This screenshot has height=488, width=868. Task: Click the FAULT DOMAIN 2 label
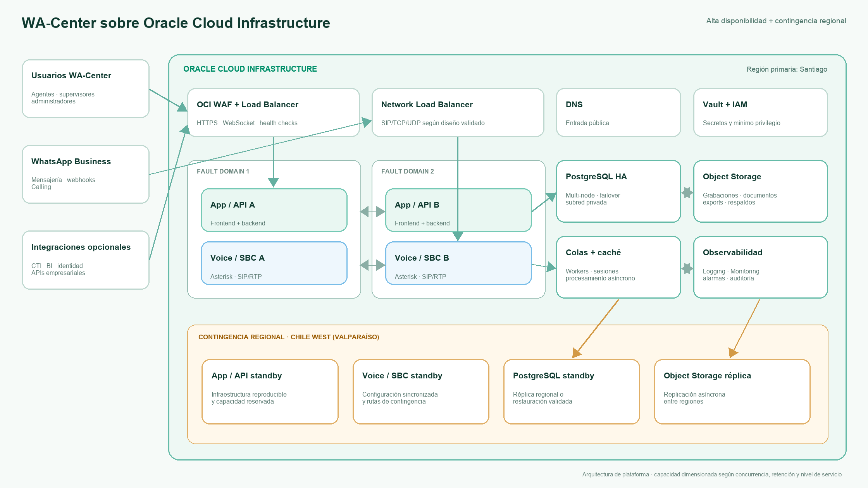click(407, 171)
